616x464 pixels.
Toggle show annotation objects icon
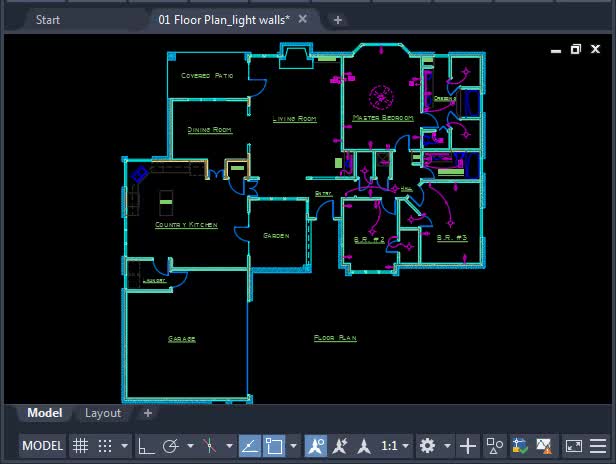click(316, 446)
